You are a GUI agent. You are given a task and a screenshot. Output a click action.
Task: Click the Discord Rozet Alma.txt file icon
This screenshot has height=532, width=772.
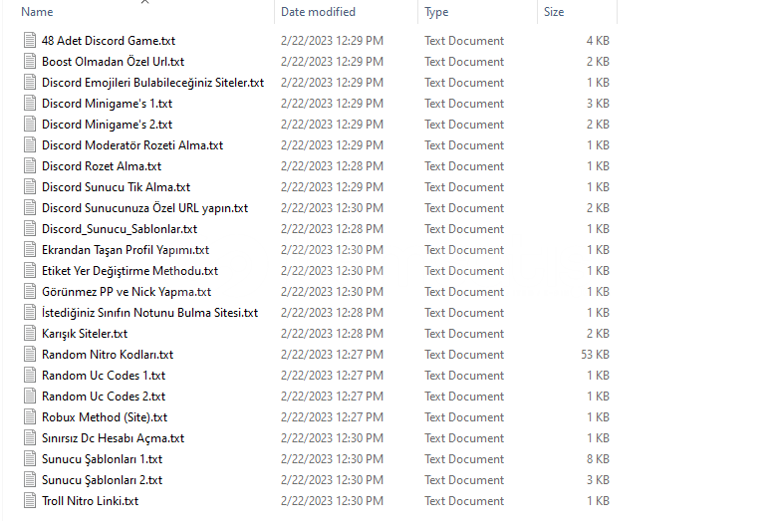30,166
